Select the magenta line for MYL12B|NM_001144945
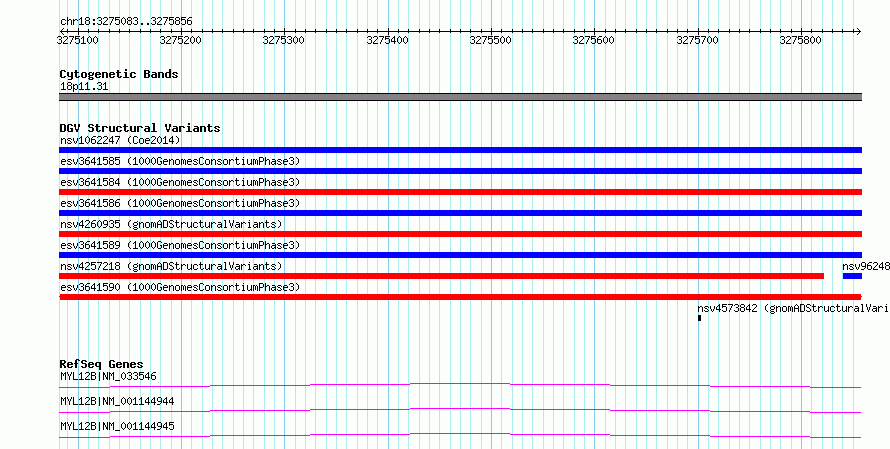Image resolution: width=890 pixels, height=449 pixels. coord(460,436)
